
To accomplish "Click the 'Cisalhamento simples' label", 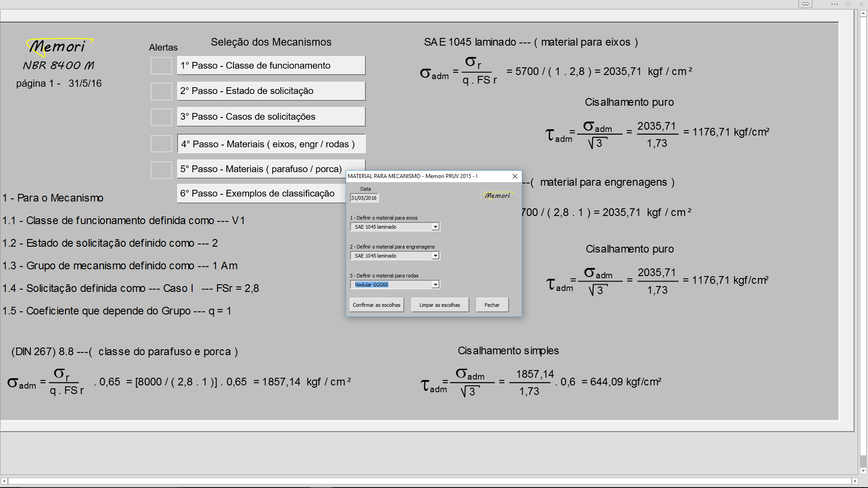I will point(508,351).
